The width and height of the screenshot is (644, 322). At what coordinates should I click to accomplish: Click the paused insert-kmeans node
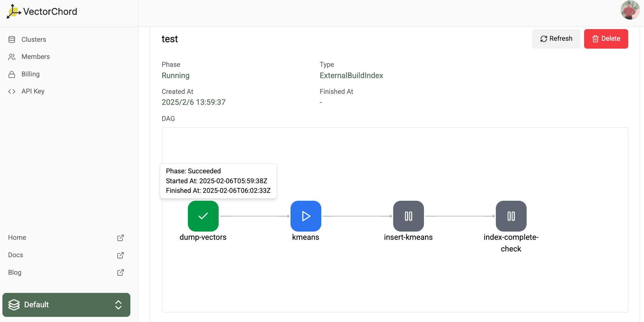[408, 216]
